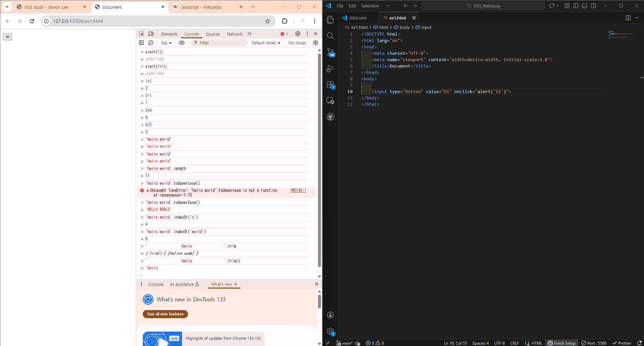This screenshot has height=346, width=644.
Task: Open the GitHub icon in activity bar
Action: (x=330, y=117)
